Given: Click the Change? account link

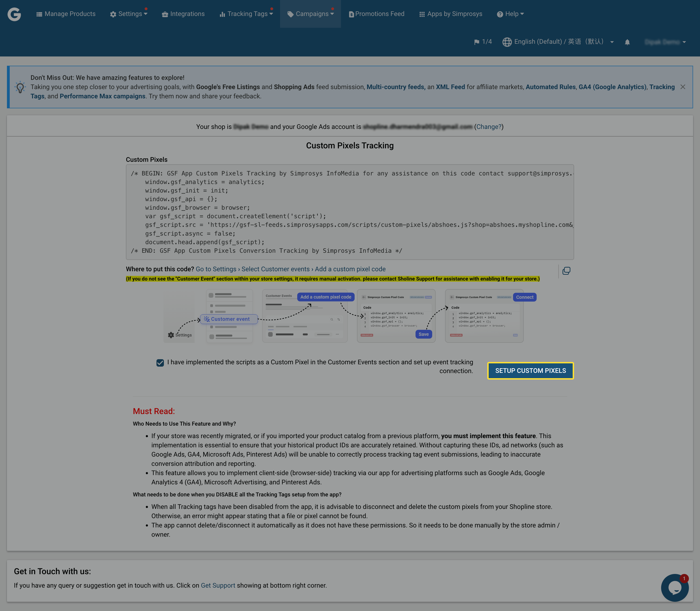Looking at the screenshot, I should coord(489,127).
